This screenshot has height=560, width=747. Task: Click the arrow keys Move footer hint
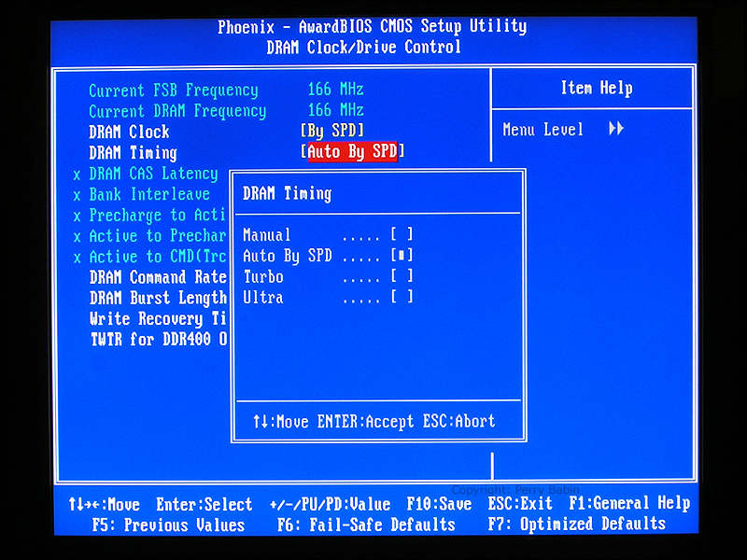[104, 504]
